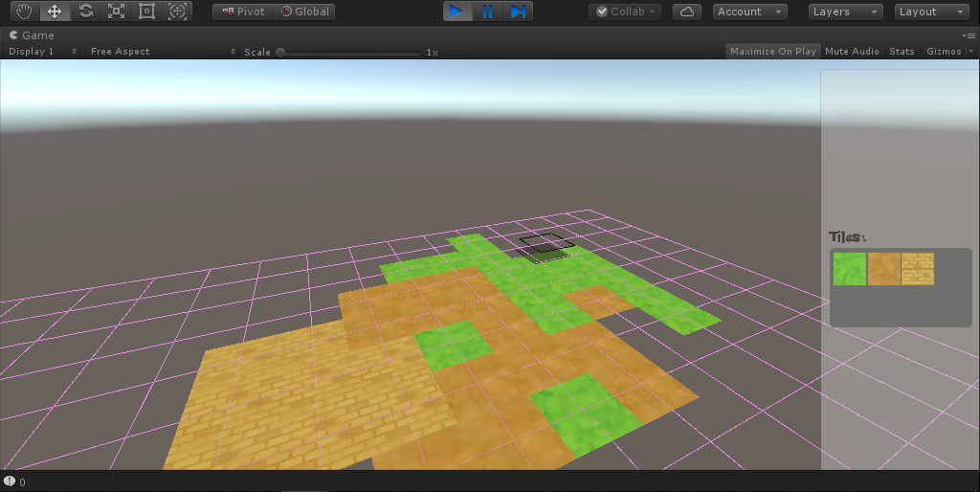Toggle Gizmos in Game view
The height and width of the screenshot is (492, 980).
pos(943,52)
